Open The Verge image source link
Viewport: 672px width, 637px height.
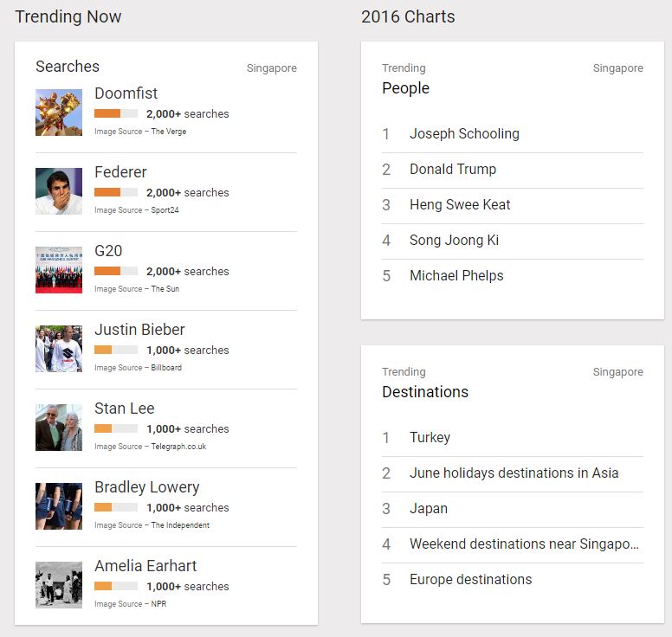pos(168,132)
